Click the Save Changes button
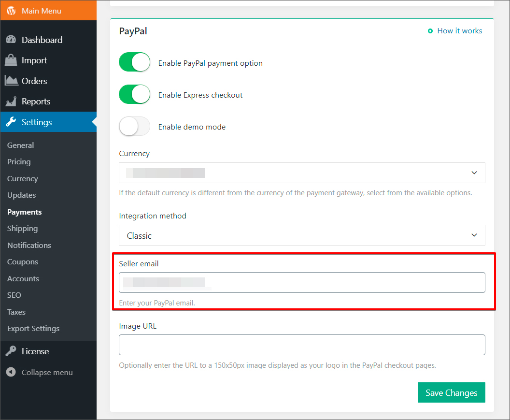The height and width of the screenshot is (420, 510). [451, 392]
